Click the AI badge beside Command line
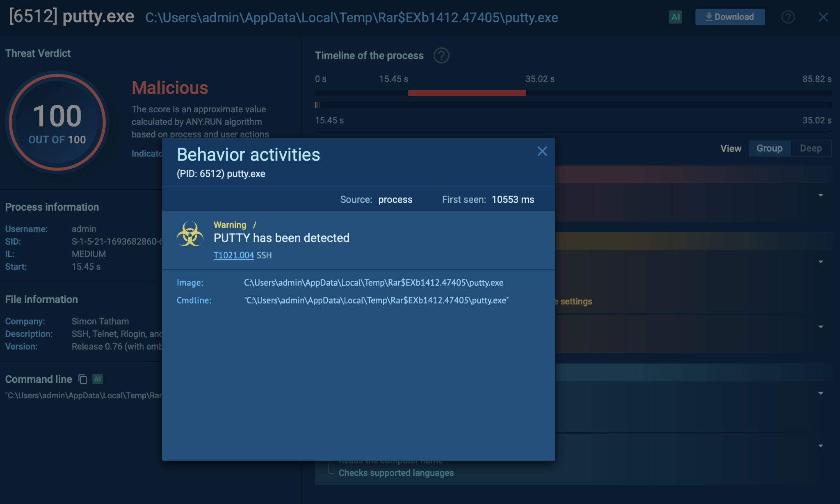 [x=98, y=379]
